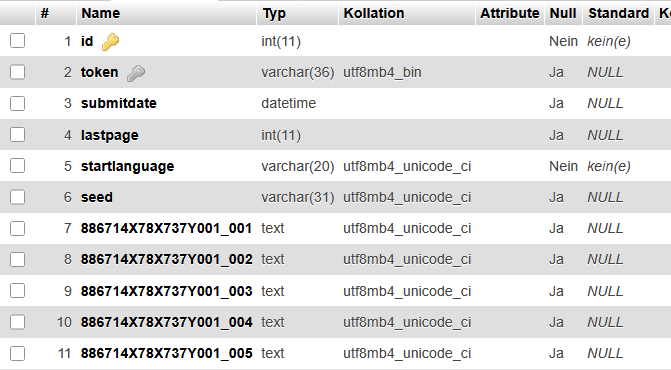Click the 886714X78X737Y001_002 column name
The image size is (671, 370).
click(x=166, y=259)
